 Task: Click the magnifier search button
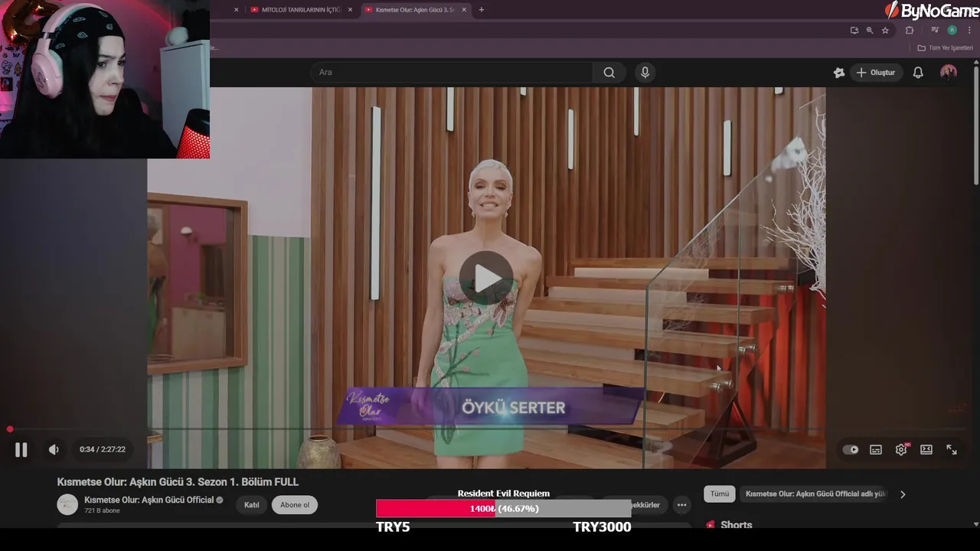click(609, 73)
